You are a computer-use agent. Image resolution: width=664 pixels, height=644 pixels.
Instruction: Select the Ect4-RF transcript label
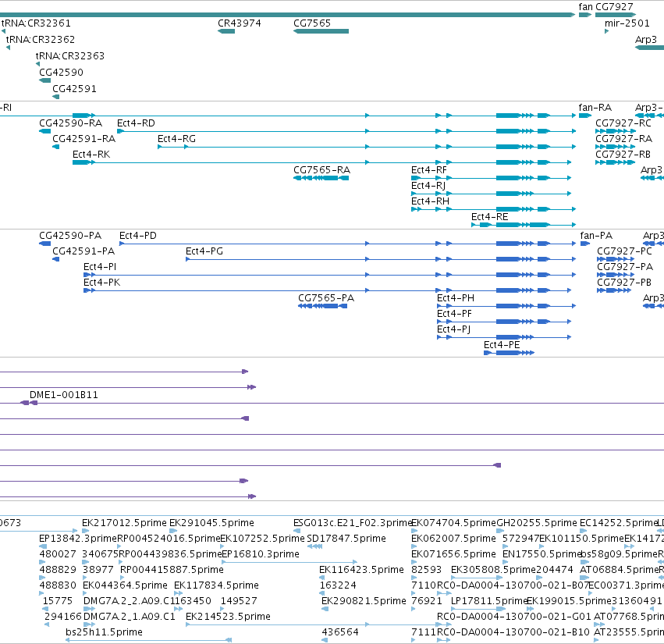[x=429, y=170]
